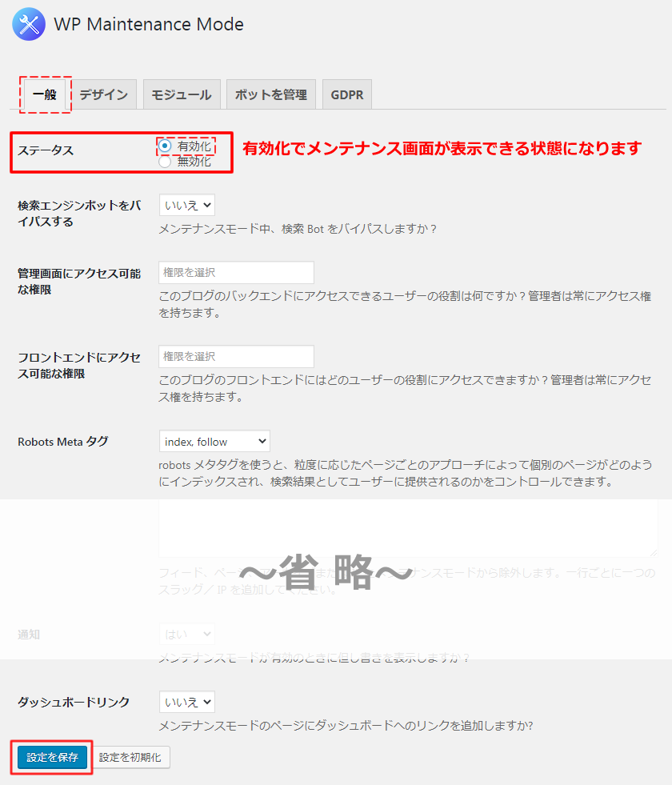Viewport: 672px width, 785px height.
Task: Click the ダッシュボードへのリンク description text
Action: 346,726
